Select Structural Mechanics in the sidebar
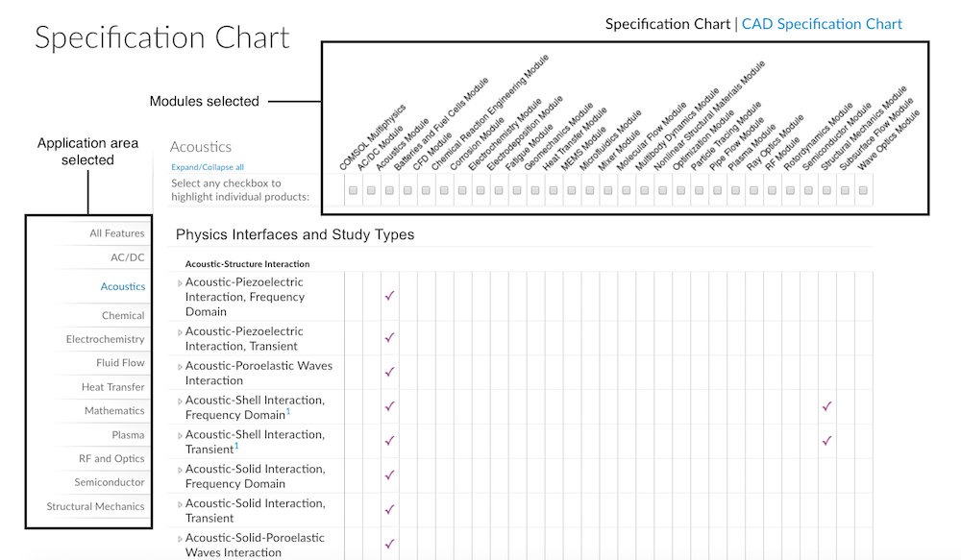Image resolution: width=961 pixels, height=560 pixels. click(95, 506)
